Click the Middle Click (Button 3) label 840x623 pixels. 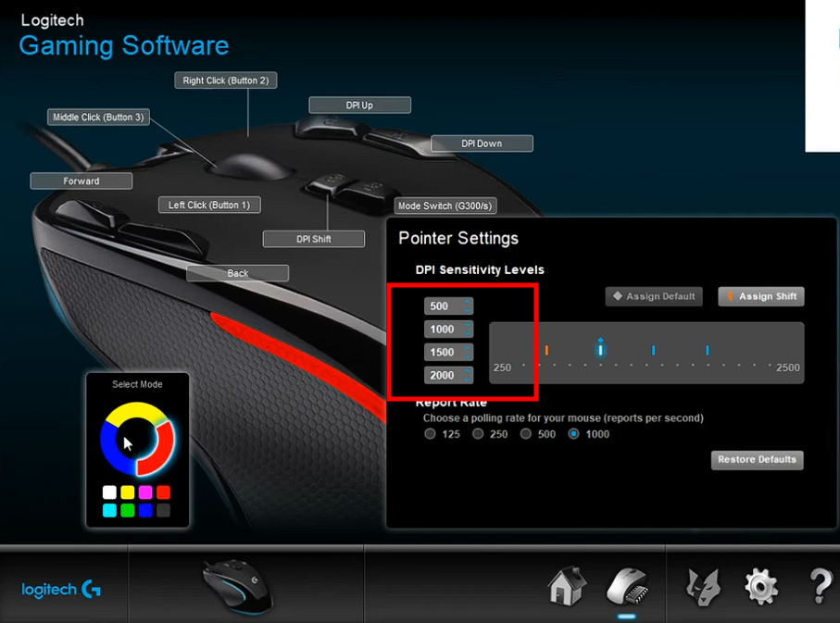98,117
